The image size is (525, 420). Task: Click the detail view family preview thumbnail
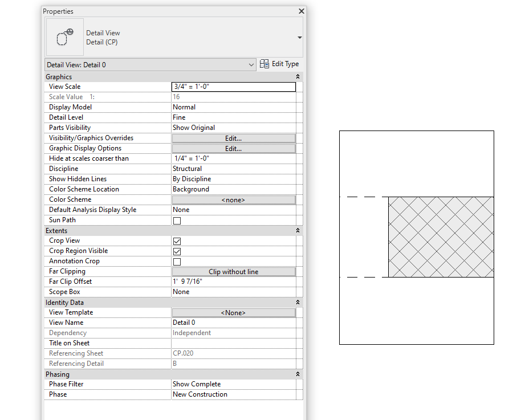click(64, 36)
